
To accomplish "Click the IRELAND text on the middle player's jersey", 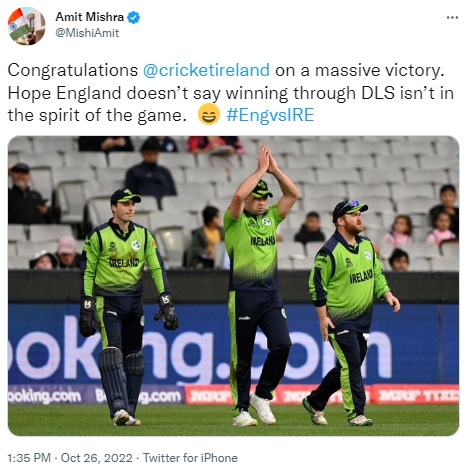I will pyautogui.click(x=263, y=240).
